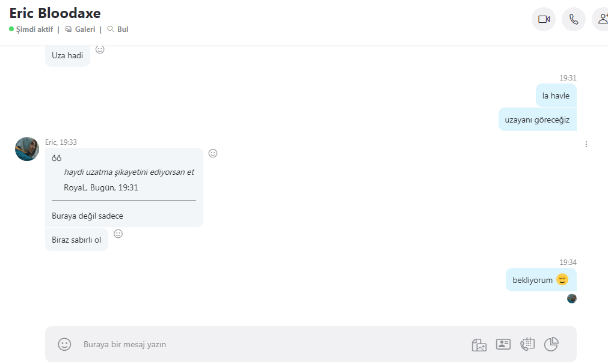React to the 'Biraz sabırlı ol' message

click(x=118, y=234)
